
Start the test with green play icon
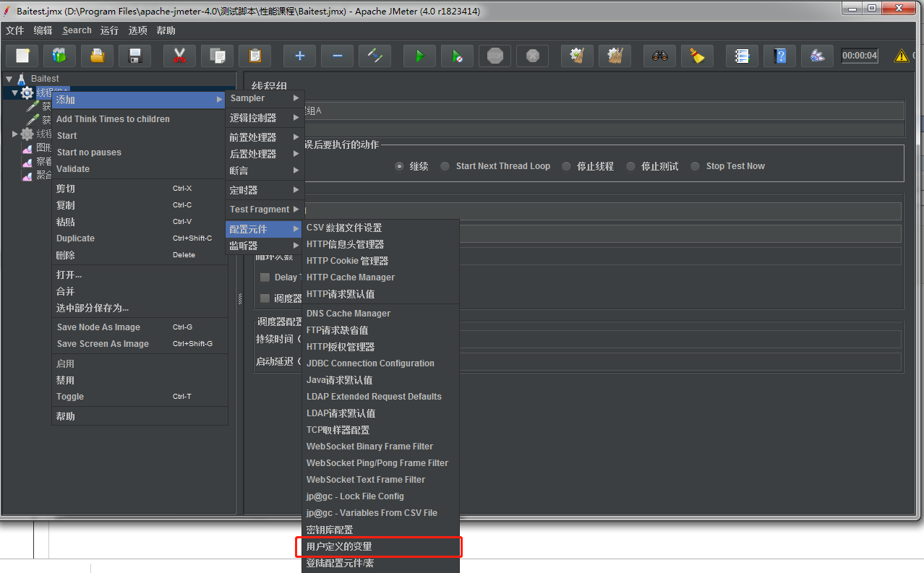coord(419,56)
